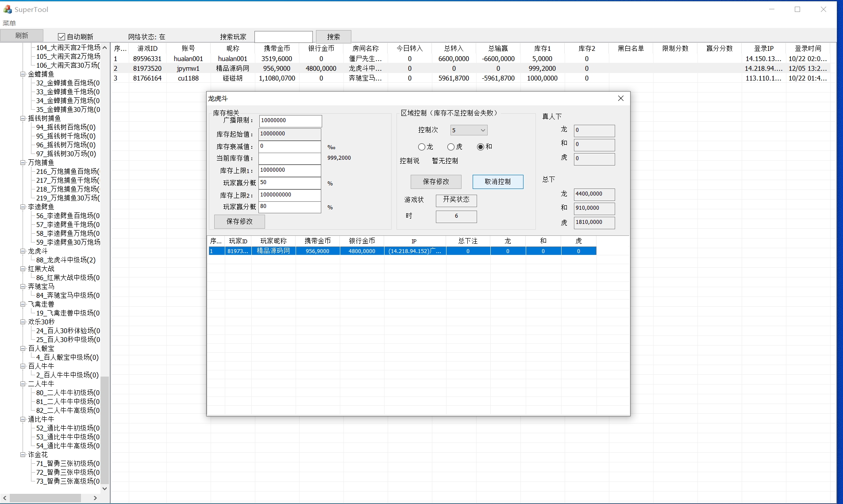Select tree item 88_龙虎斗中级场
The height and width of the screenshot is (504, 843).
(x=65, y=260)
